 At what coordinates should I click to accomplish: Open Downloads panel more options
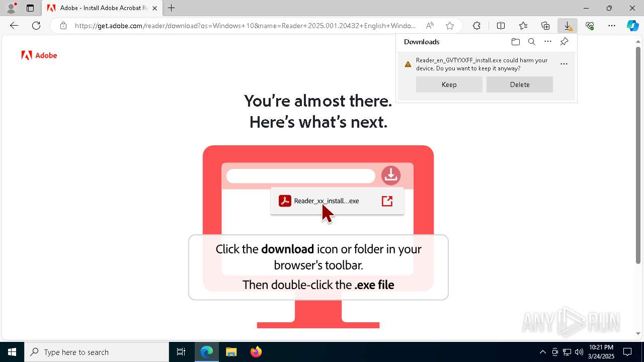coord(548,42)
